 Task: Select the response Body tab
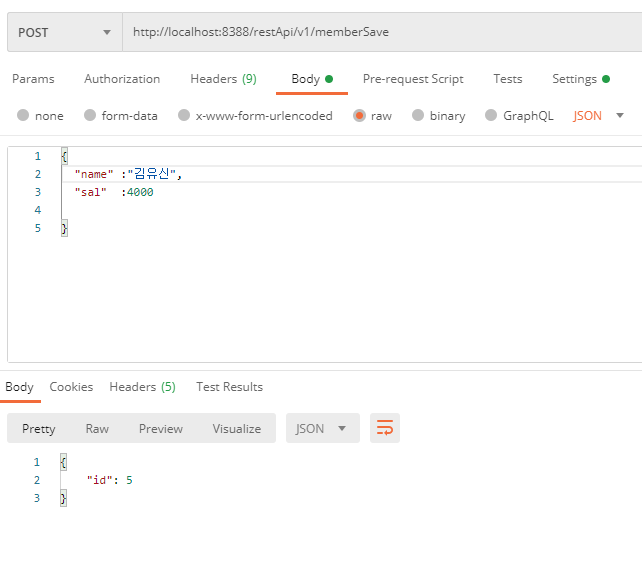point(19,387)
